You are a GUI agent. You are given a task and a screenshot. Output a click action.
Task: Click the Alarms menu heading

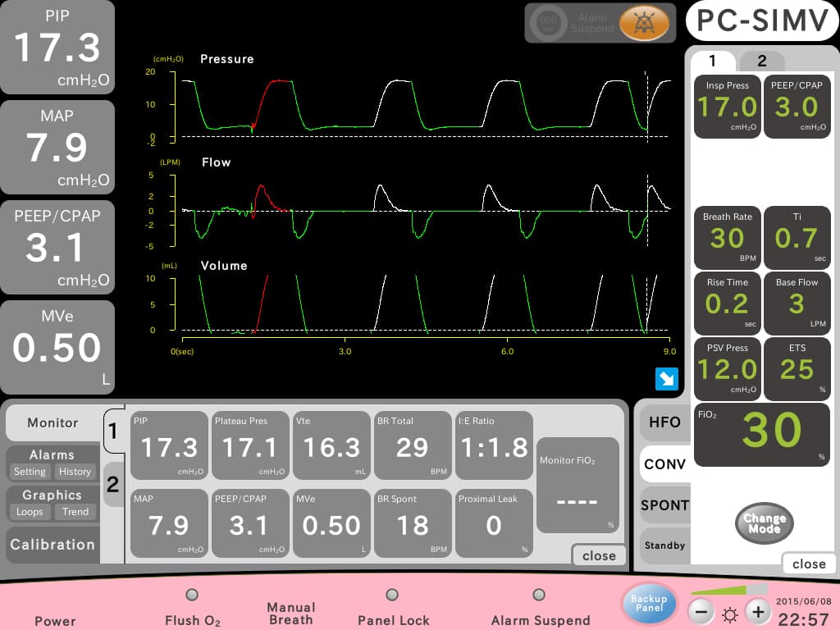(x=52, y=454)
